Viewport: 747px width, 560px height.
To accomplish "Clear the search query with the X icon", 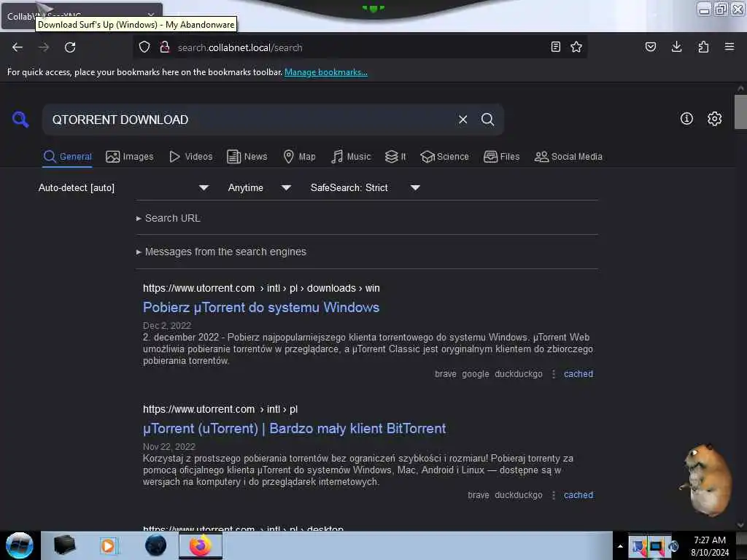I will (x=462, y=120).
